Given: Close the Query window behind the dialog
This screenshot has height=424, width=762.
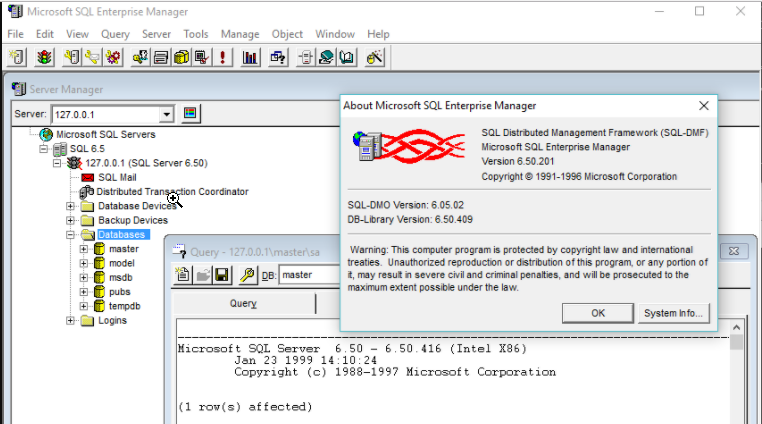Looking at the screenshot, I should [734, 251].
